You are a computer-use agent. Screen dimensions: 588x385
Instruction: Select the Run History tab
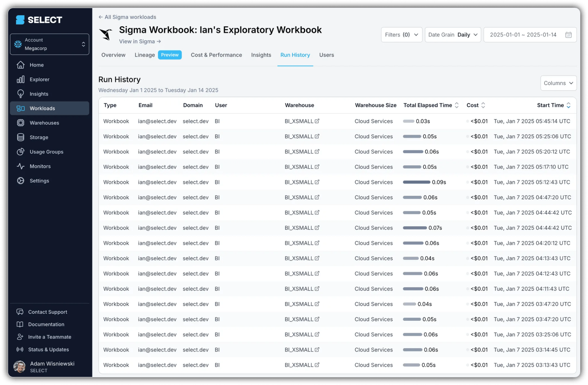click(x=295, y=55)
